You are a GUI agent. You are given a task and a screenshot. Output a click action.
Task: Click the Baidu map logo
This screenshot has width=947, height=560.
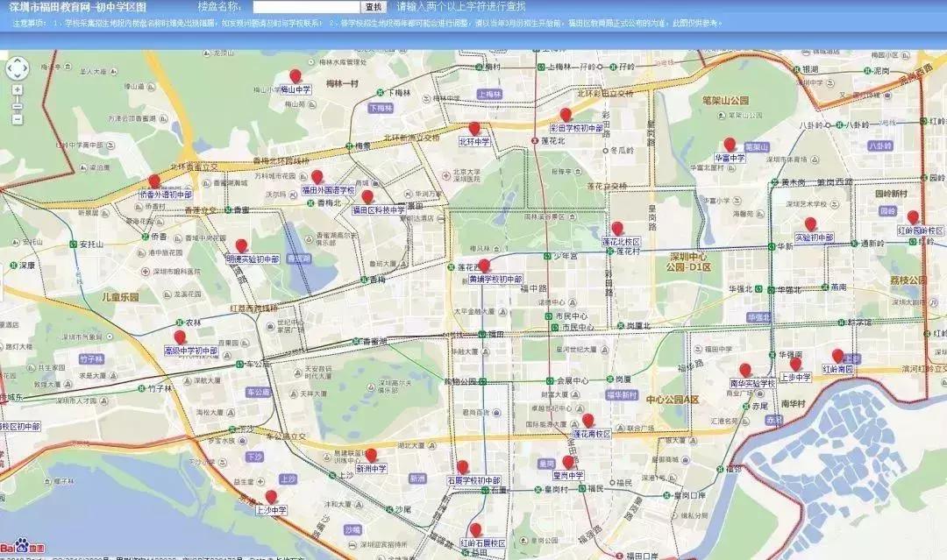point(22,546)
